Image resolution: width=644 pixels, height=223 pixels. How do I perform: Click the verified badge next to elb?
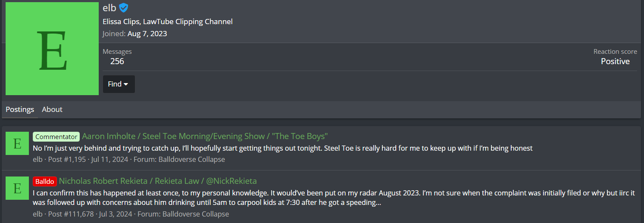pos(124,8)
